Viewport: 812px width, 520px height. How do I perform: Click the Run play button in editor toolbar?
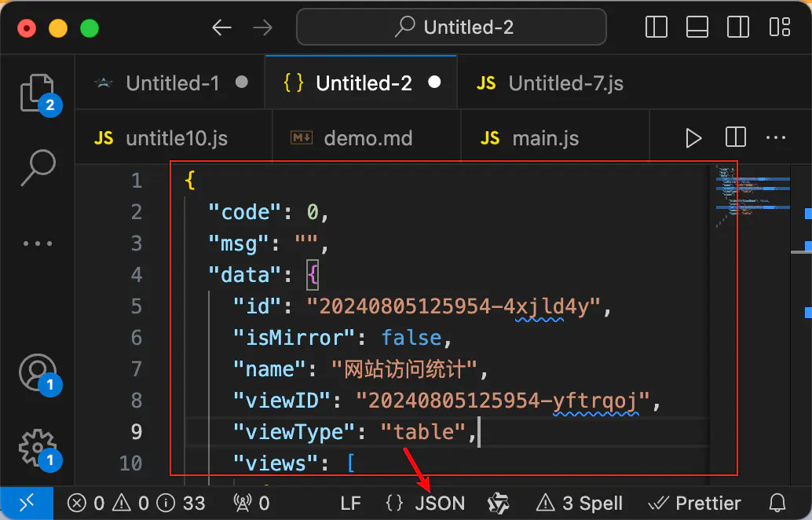click(693, 139)
